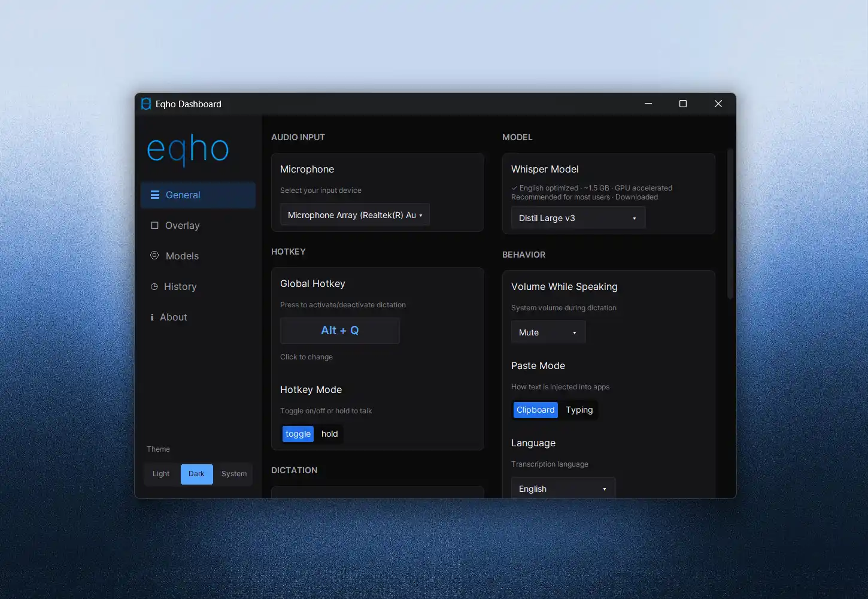The height and width of the screenshot is (599, 868).
Task: Click the "AUDIO INPUT" section heading
Action: (298, 137)
